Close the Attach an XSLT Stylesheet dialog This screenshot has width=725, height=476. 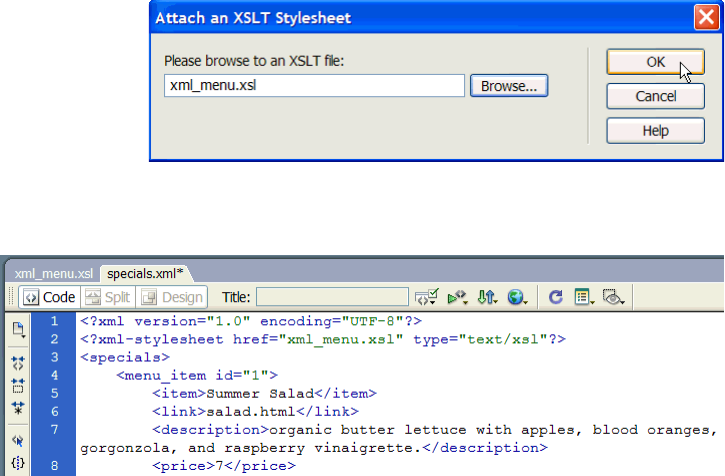(706, 17)
